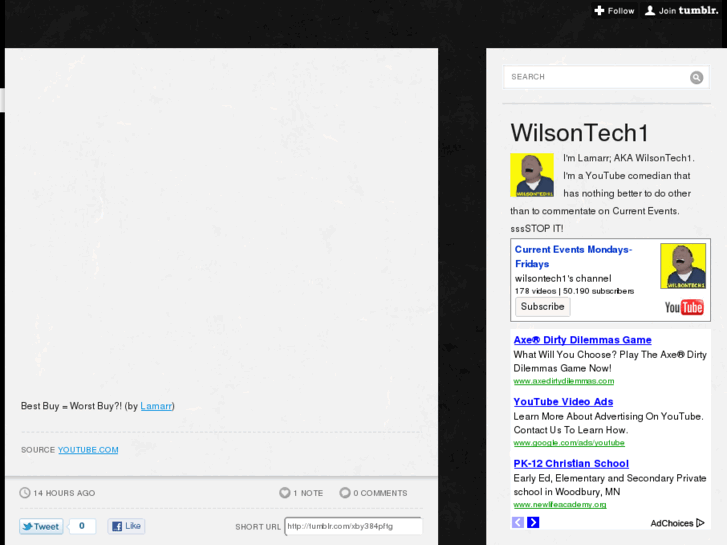The width and height of the screenshot is (727, 545).
Task: Click the "wilsontech1's channel" text
Action: tap(563, 279)
